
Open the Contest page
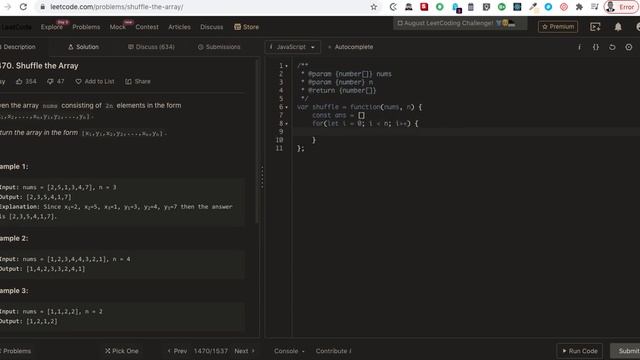[147, 27]
